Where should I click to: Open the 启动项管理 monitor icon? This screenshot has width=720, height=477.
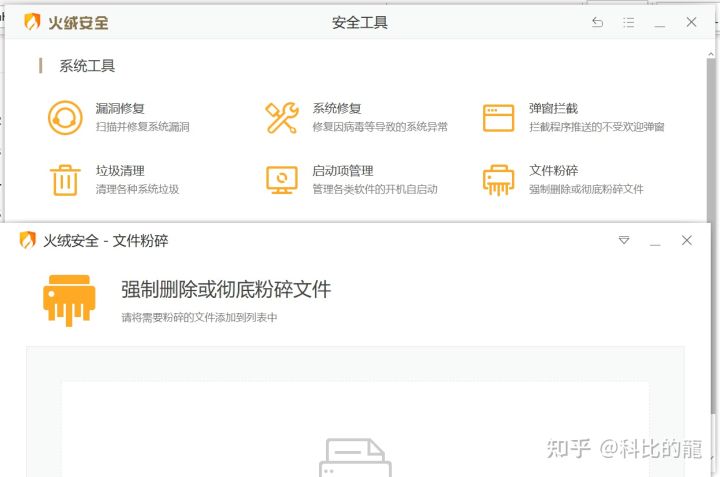coord(282,180)
